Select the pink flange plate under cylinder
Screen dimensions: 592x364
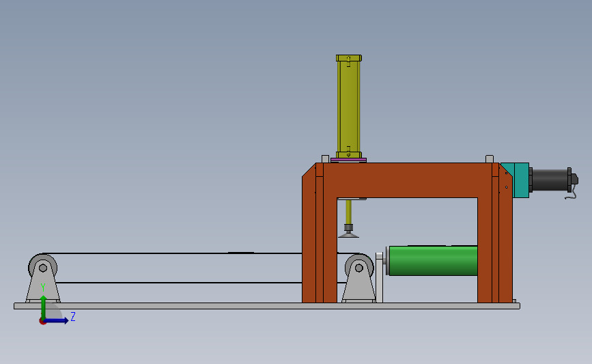click(x=348, y=160)
